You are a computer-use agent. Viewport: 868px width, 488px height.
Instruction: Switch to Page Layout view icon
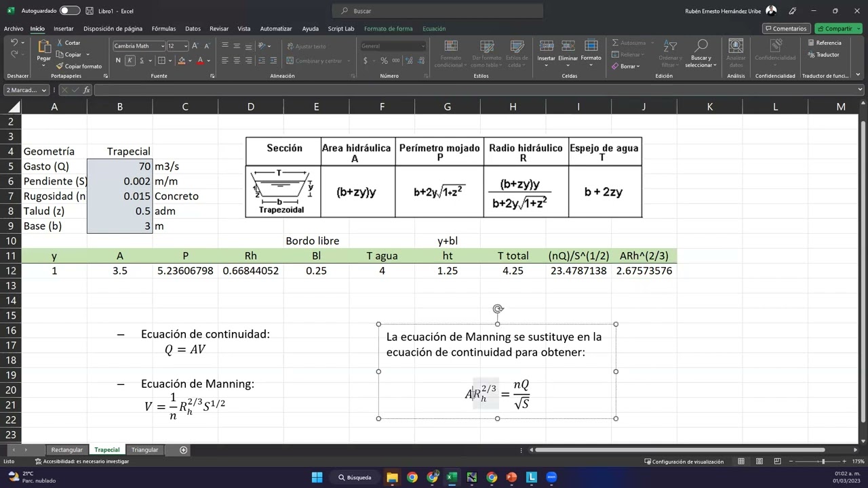[758, 462]
